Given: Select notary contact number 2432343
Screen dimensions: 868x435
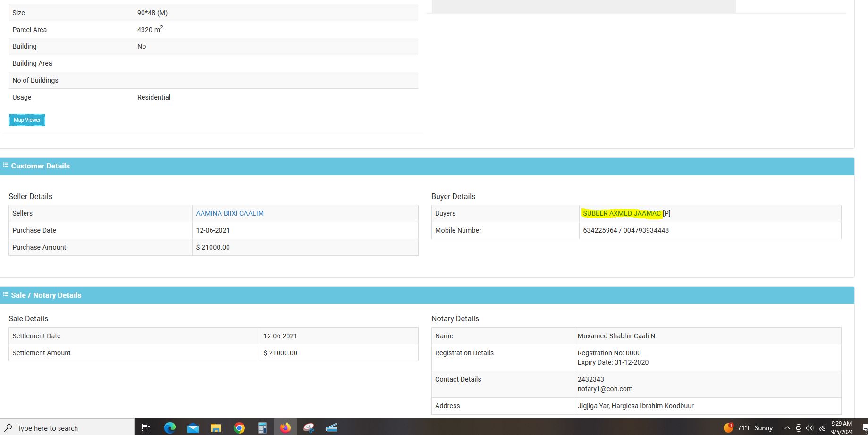Looking at the screenshot, I should [x=591, y=379].
